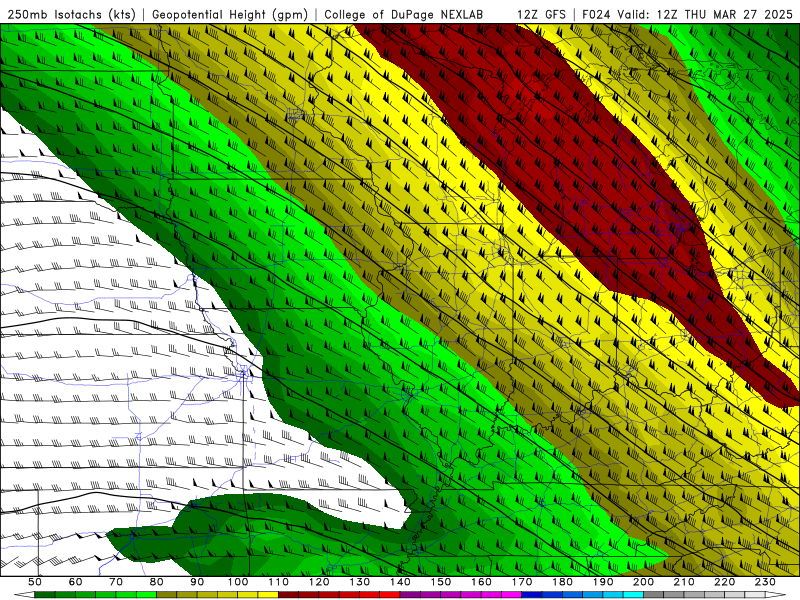This screenshot has width=800, height=600.
Task: Click the 150 knot legend label
Action: (441, 582)
